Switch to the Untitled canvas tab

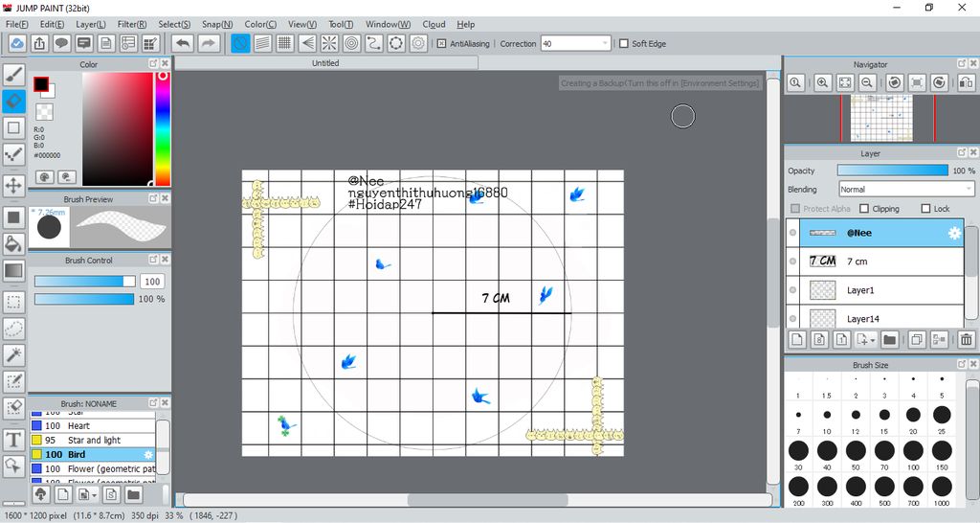pos(325,63)
